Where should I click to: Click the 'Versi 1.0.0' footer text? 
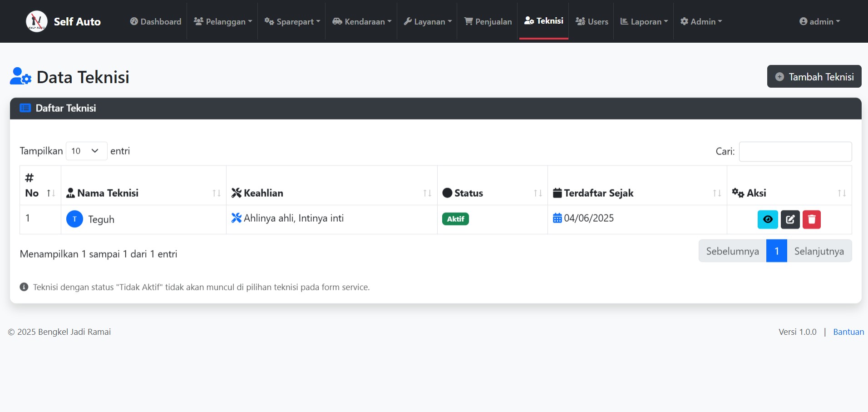797,332
